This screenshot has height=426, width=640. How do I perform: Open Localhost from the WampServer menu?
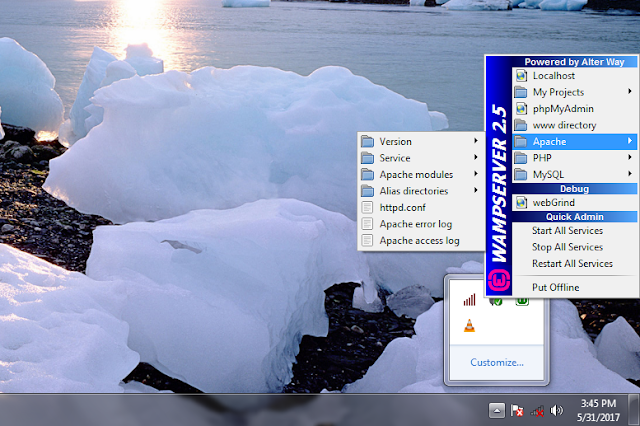click(x=575, y=76)
